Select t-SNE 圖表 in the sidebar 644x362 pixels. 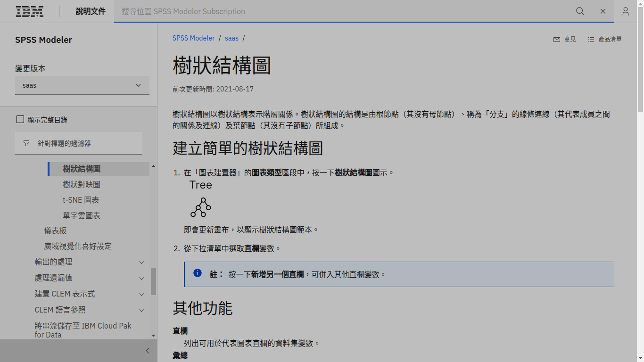[x=81, y=200]
